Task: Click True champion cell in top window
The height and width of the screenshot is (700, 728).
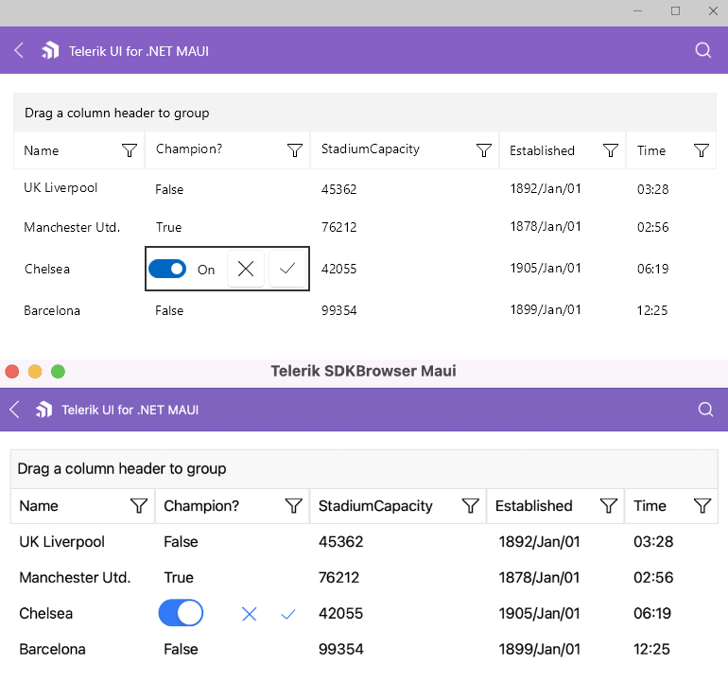Action: [x=169, y=227]
